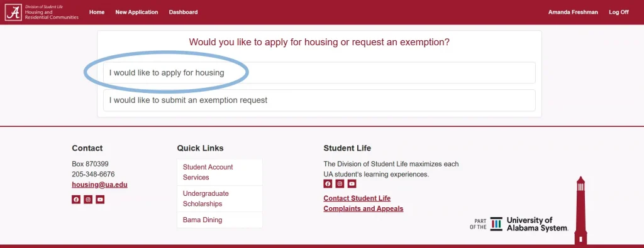Open YouTube icon under Student Life
Image resolution: width=644 pixels, height=248 pixels.
click(352, 183)
